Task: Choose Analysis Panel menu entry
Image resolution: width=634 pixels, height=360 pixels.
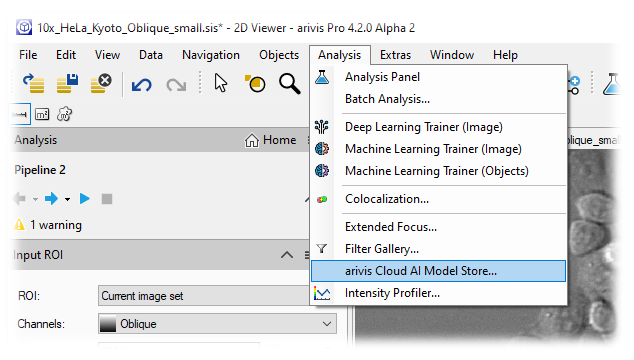Action: [x=439, y=77]
